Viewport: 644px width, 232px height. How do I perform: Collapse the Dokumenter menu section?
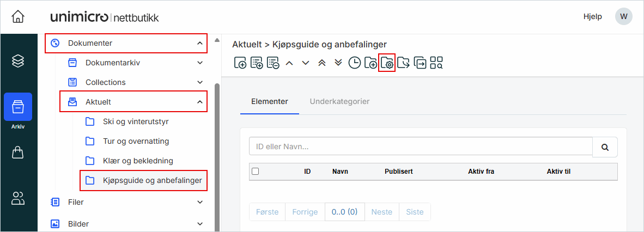[x=199, y=43]
